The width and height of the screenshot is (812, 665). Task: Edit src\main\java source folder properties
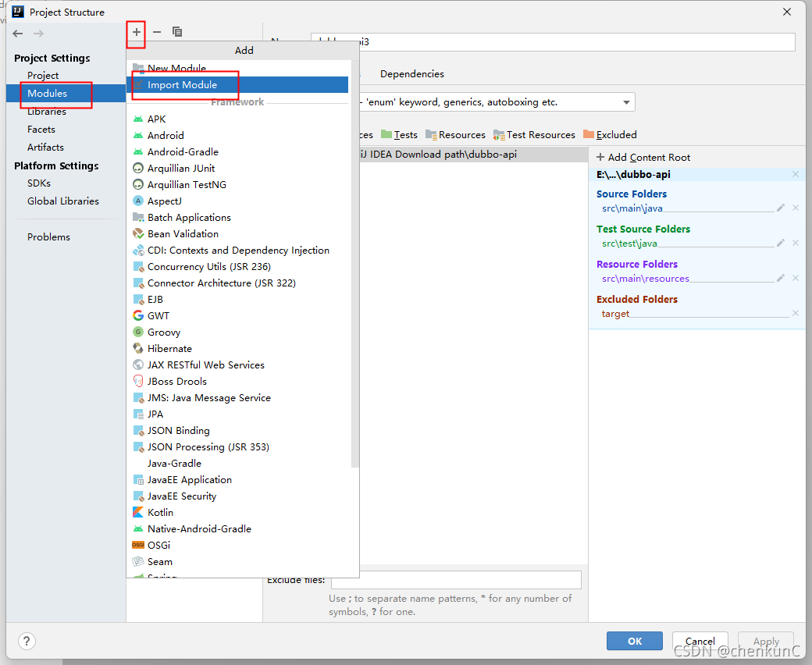click(781, 208)
